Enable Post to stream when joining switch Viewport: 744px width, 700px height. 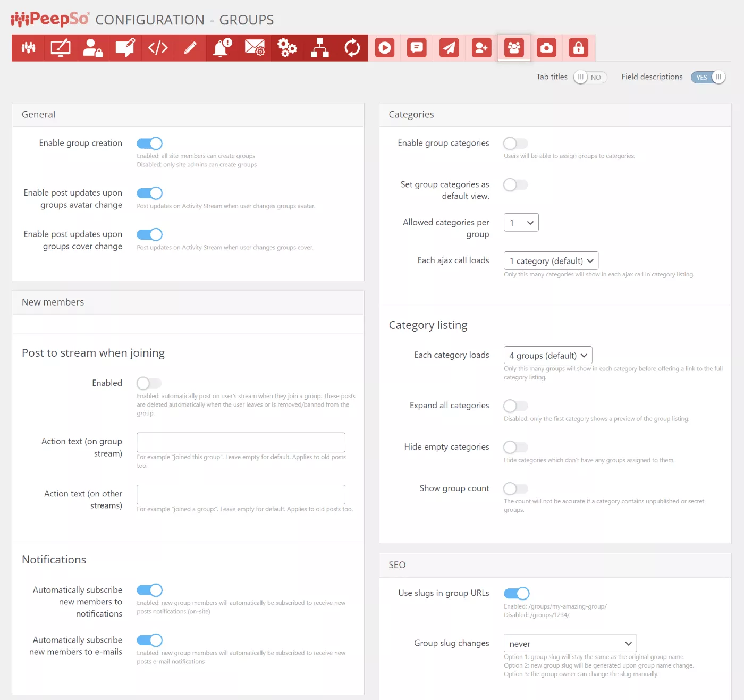click(149, 383)
